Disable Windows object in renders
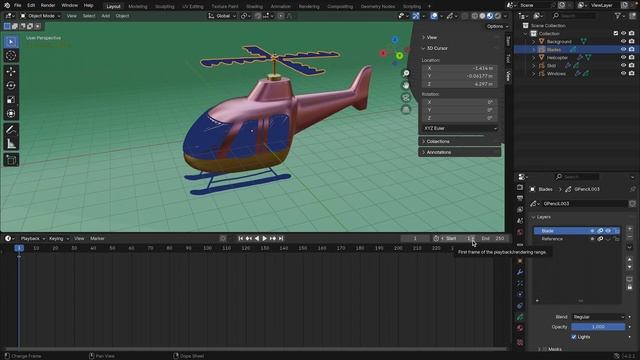 tap(632, 73)
